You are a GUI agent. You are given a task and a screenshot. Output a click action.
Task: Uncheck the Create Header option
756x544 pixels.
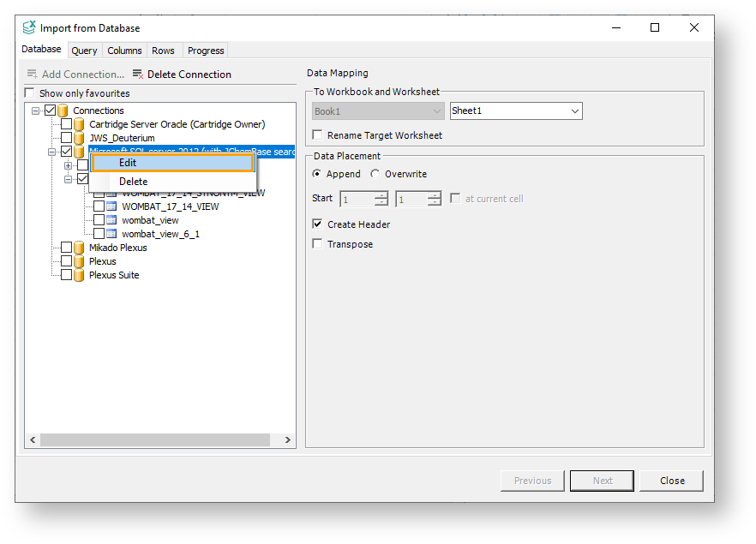click(318, 224)
